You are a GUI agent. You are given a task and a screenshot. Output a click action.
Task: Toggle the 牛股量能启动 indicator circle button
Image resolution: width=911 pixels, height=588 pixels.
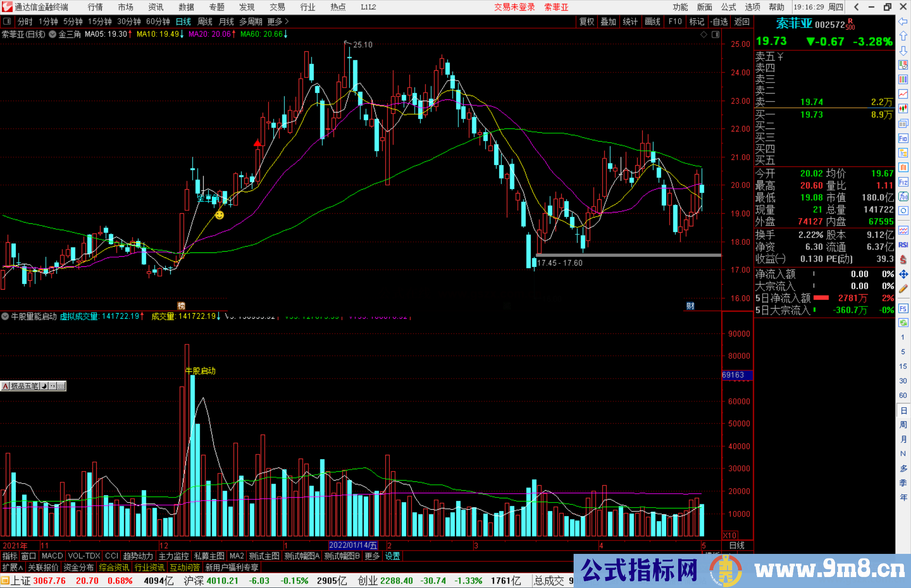5,316
